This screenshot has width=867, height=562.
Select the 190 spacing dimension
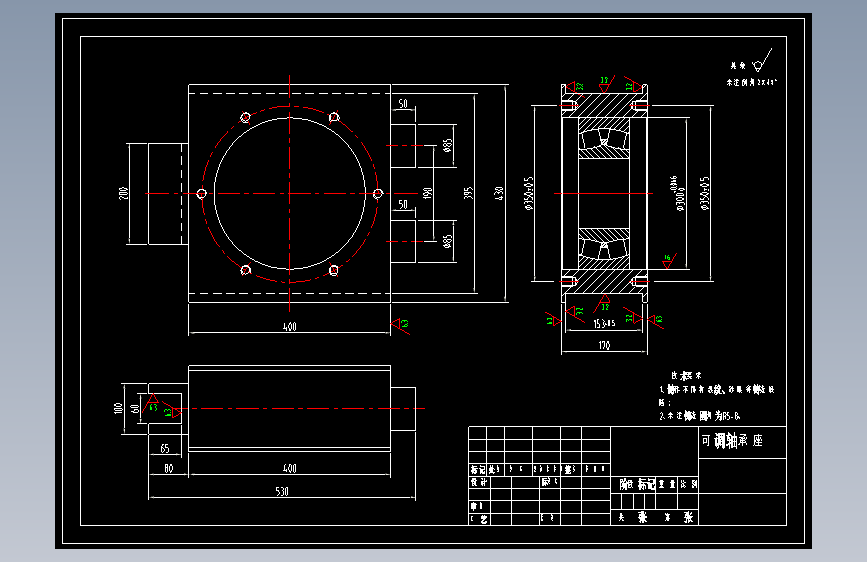click(x=427, y=193)
